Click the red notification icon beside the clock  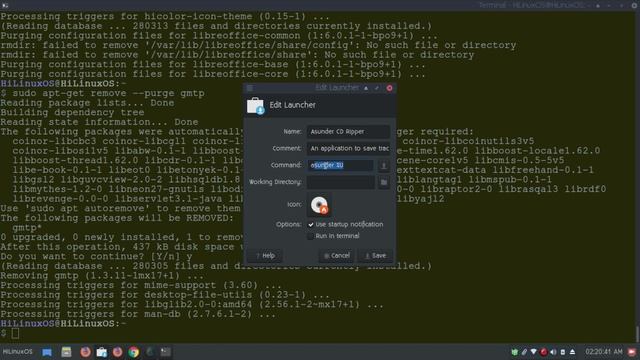click(x=632, y=352)
